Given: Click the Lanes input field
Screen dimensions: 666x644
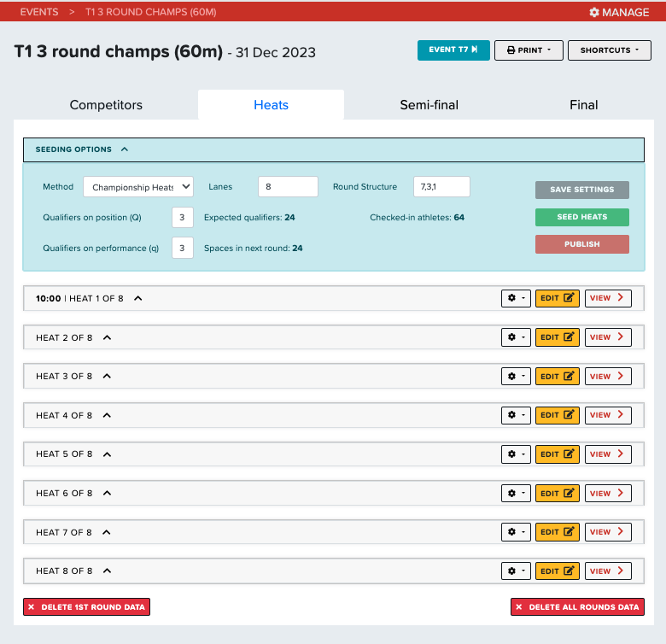Looking at the screenshot, I should [288, 187].
